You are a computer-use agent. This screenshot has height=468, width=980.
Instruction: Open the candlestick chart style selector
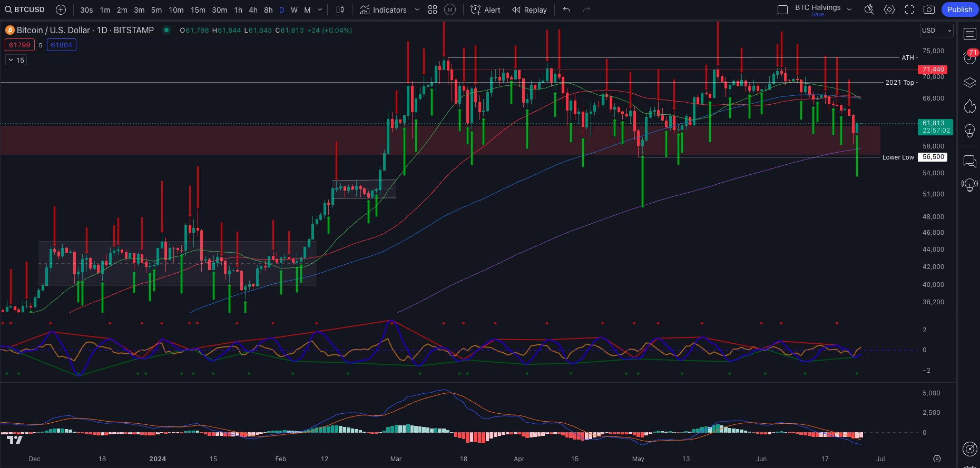(340, 9)
